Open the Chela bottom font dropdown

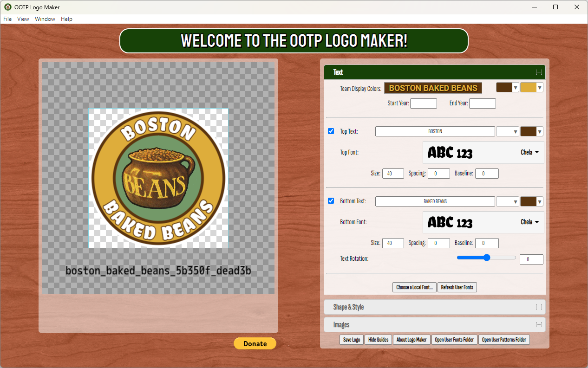[x=529, y=222]
